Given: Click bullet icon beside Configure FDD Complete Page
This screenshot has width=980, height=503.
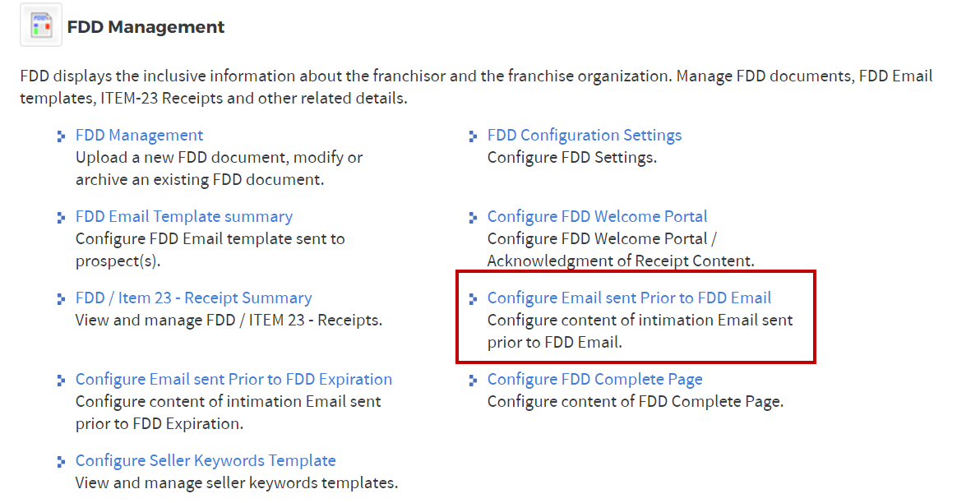Looking at the screenshot, I should [x=473, y=381].
